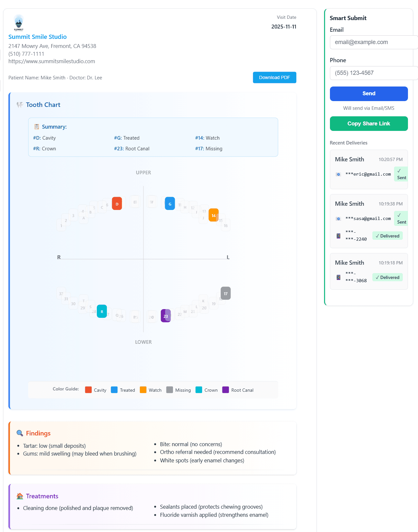Click phone icon next to ***-2240
418x532 pixels.
click(x=338, y=236)
